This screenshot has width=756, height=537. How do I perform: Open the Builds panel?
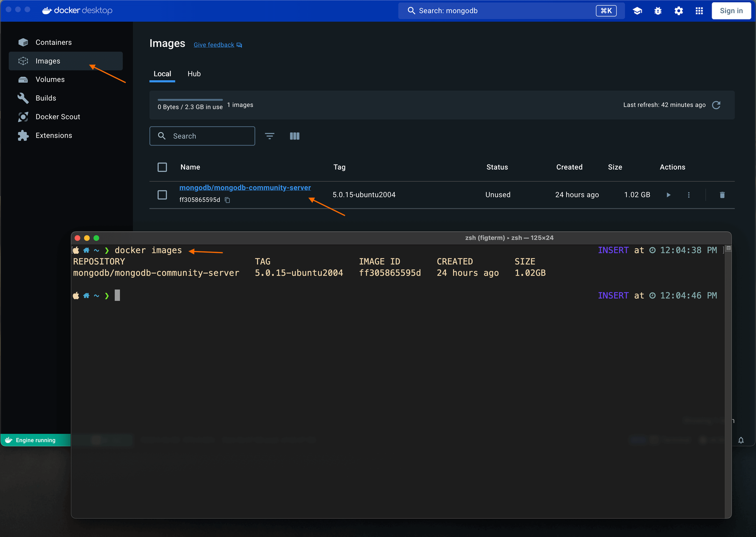pos(46,98)
